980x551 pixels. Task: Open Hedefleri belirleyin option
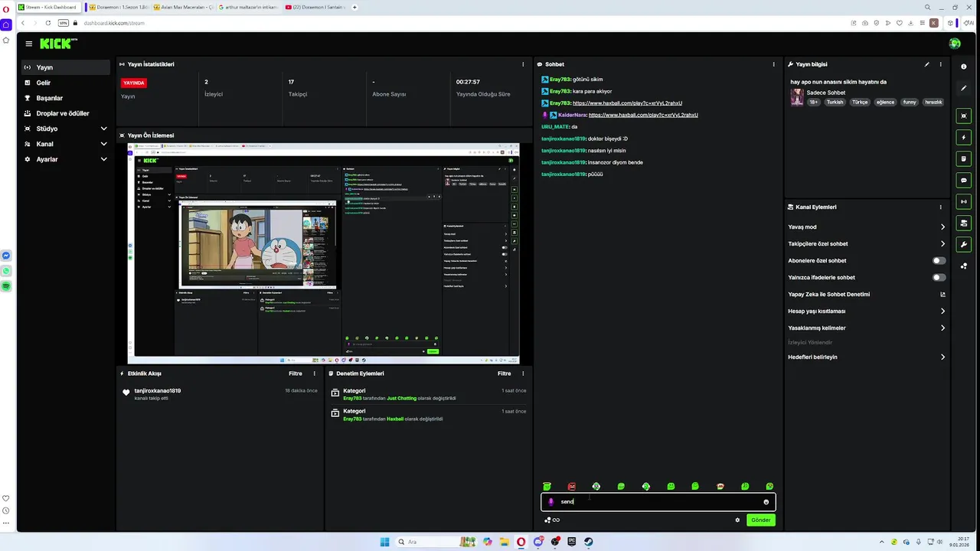(x=867, y=357)
